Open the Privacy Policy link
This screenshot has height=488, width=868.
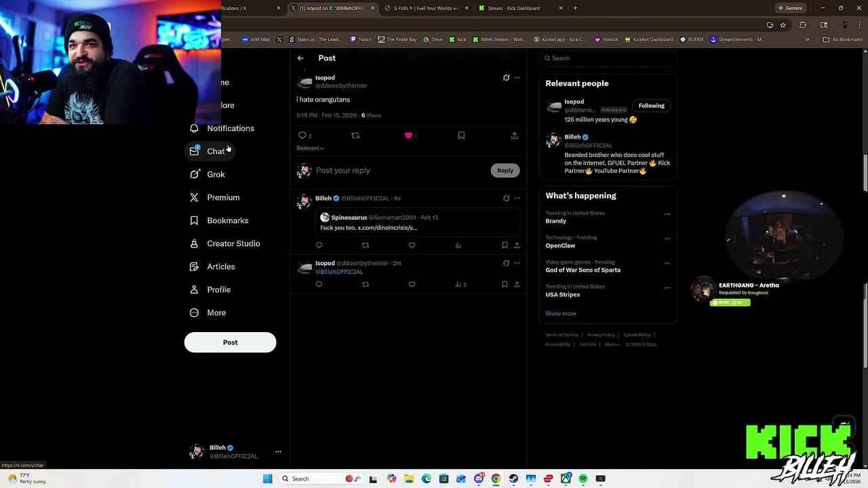coord(601,335)
